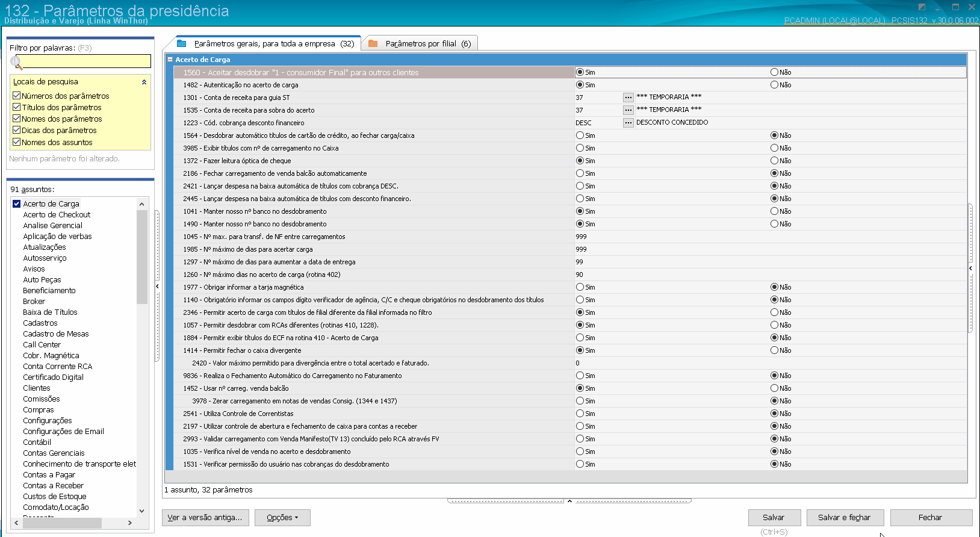Open the lookup button for parameter 1223
The height and width of the screenshot is (537, 980).
tap(628, 123)
